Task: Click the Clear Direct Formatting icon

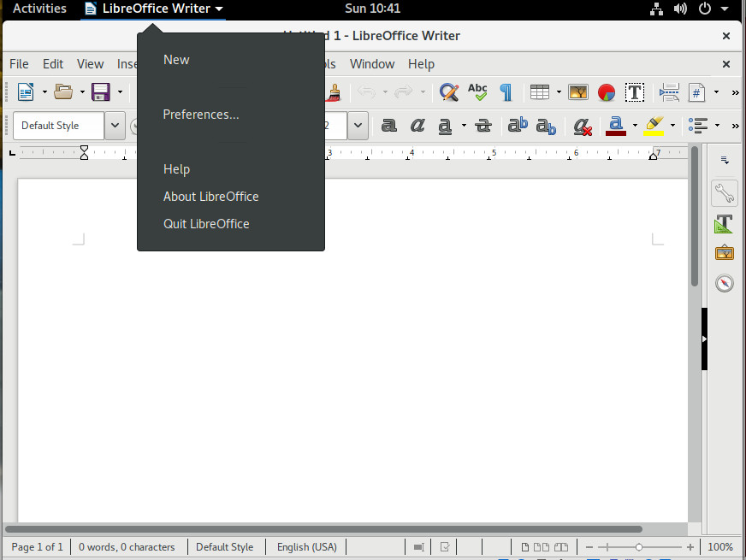Action: pos(583,126)
